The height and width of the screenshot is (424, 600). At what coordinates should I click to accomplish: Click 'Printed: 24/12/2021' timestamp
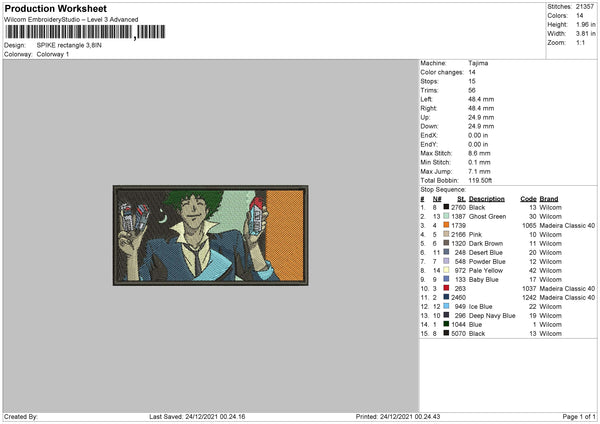398,416
